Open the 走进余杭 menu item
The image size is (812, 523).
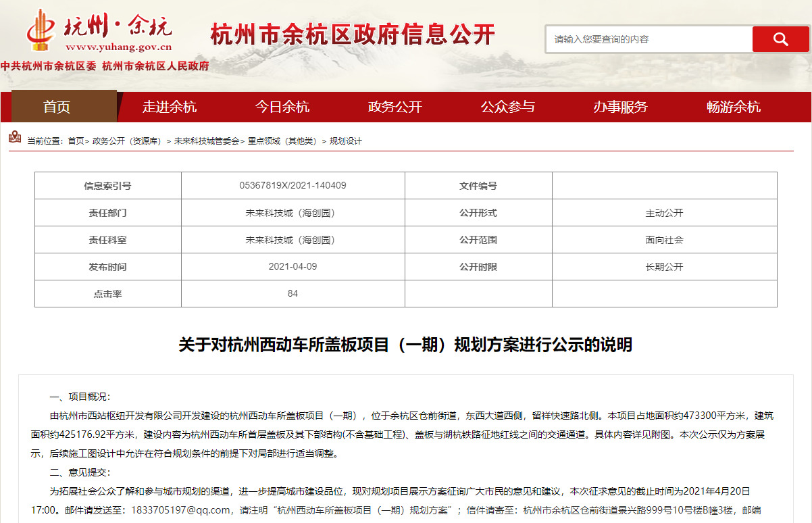click(169, 107)
